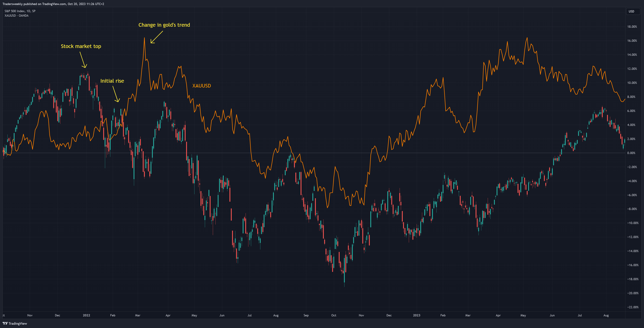This screenshot has height=328, width=644.
Task: Click the −10.00% price scale label
Action: click(633, 223)
